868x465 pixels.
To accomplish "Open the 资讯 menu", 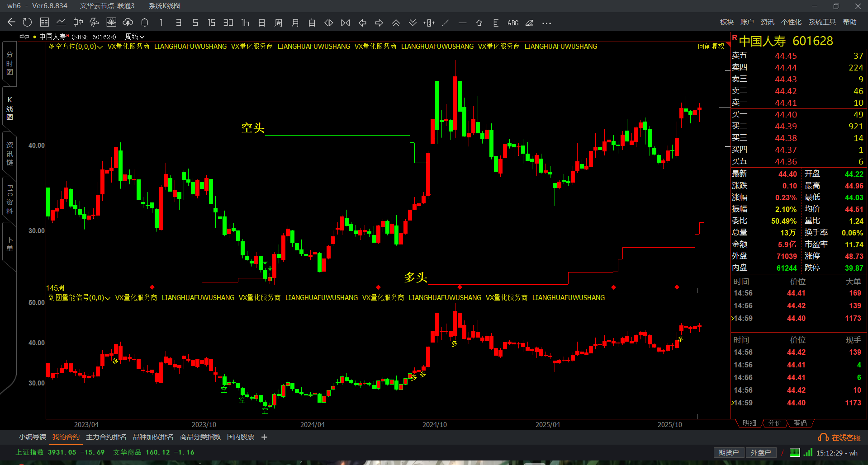I will pyautogui.click(x=768, y=22).
